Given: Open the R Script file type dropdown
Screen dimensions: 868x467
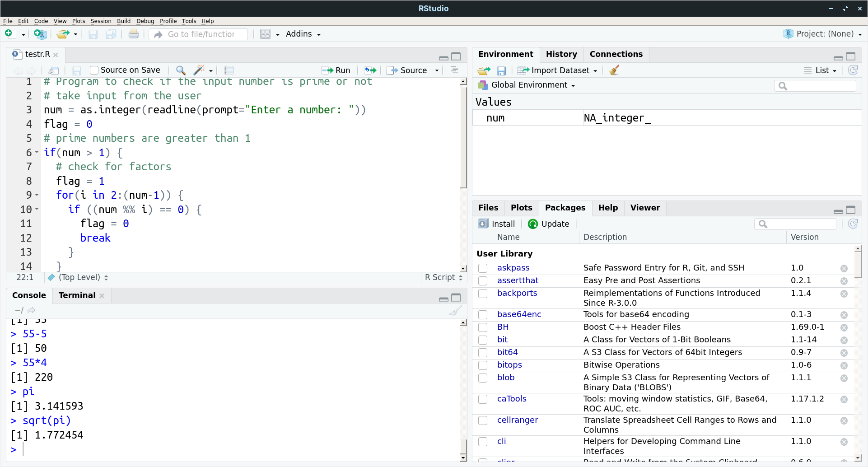Looking at the screenshot, I should click(443, 277).
